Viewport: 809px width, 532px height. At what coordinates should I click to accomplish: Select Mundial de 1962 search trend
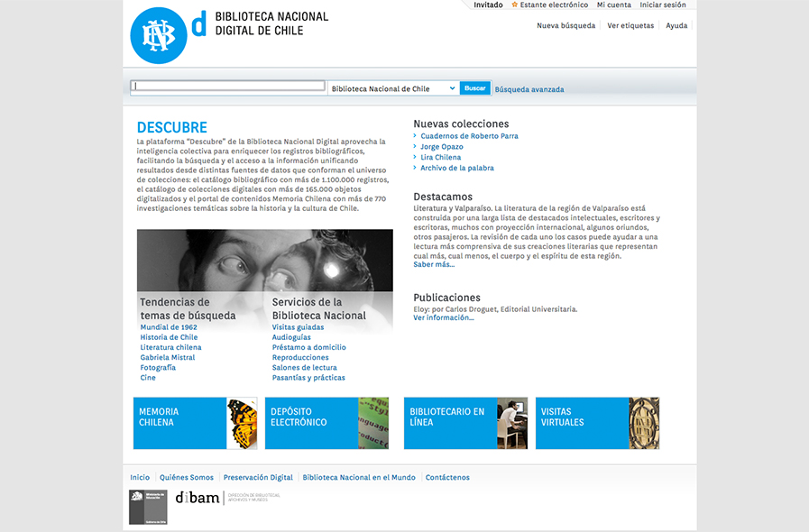coord(169,327)
